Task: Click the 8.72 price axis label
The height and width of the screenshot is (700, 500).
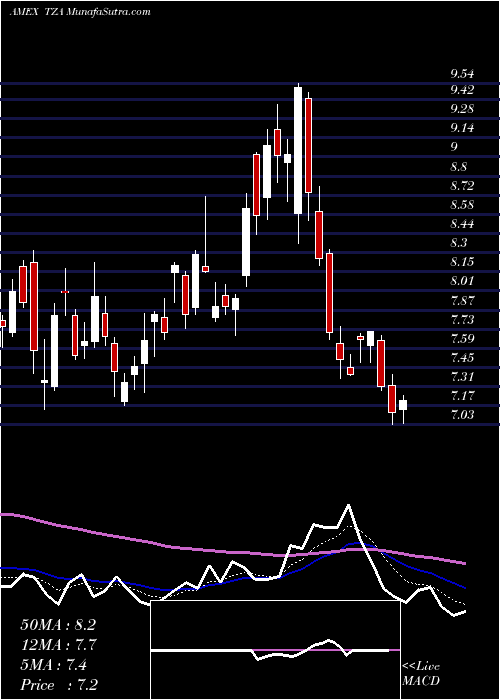Action: point(462,185)
